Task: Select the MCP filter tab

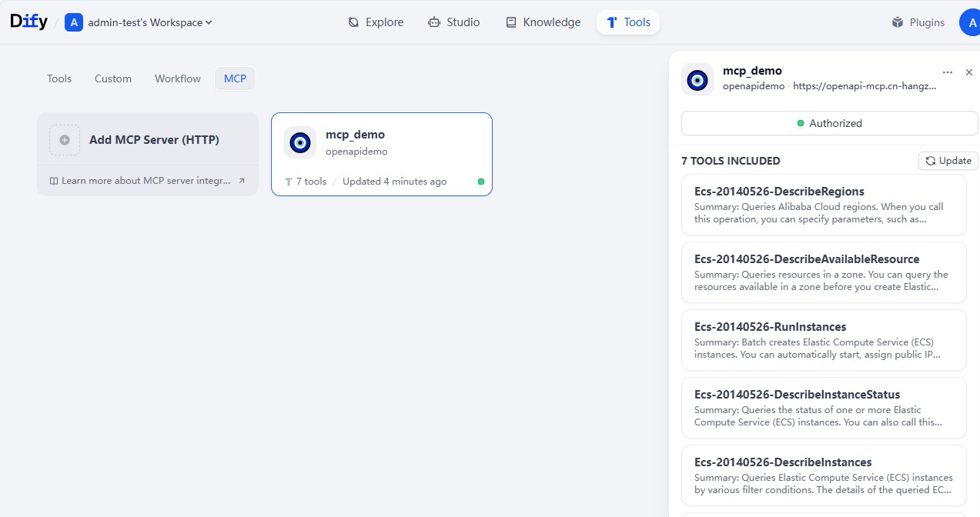Action: [x=235, y=78]
